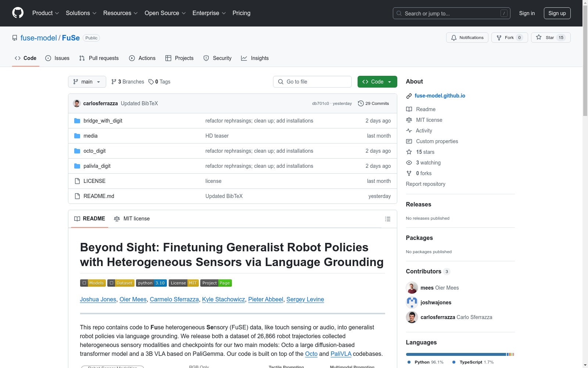Click the README.md file icon
The image size is (588, 368).
click(x=77, y=196)
